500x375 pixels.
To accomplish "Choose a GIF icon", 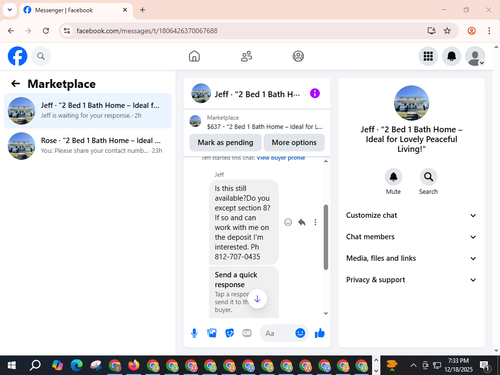I will [247, 333].
